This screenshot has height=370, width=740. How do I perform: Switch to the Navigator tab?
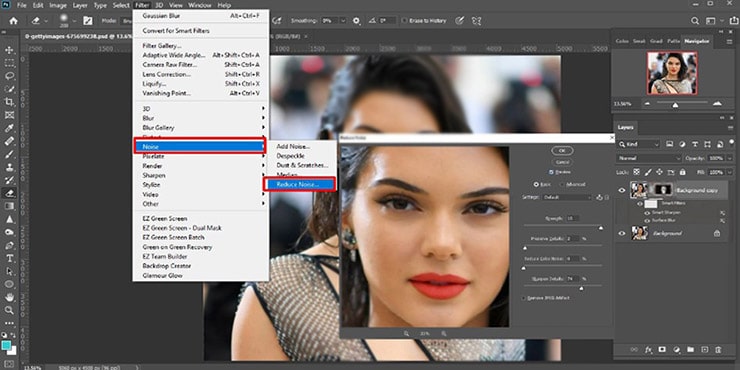coord(697,41)
